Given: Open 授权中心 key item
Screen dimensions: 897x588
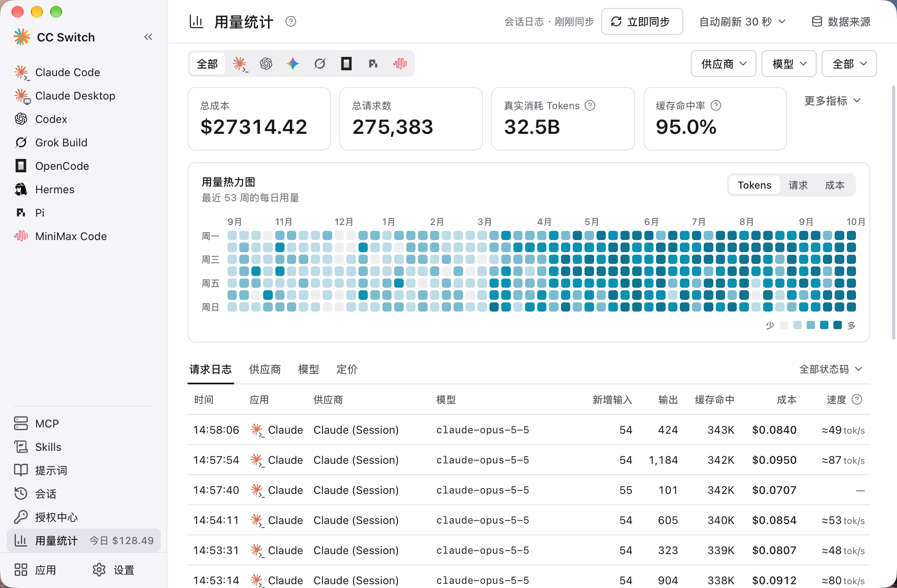Looking at the screenshot, I should pos(84,517).
